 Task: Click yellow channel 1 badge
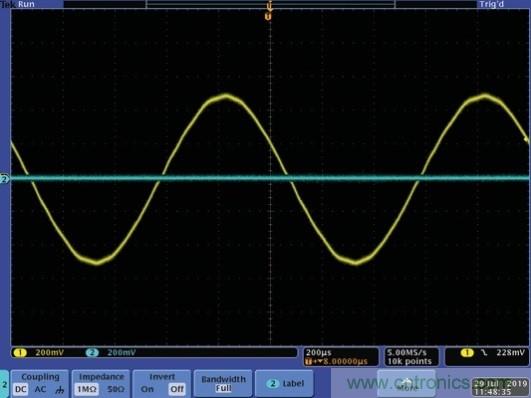click(x=20, y=353)
